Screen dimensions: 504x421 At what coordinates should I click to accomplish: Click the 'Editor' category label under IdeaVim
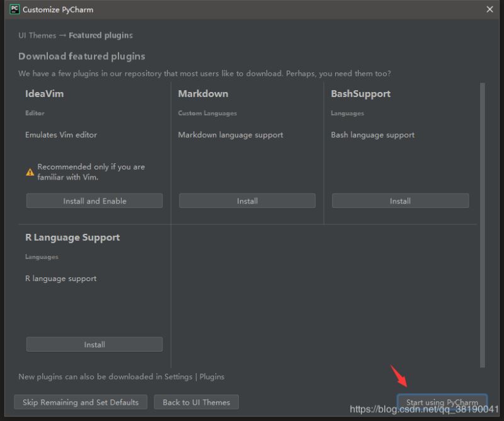[x=35, y=113]
